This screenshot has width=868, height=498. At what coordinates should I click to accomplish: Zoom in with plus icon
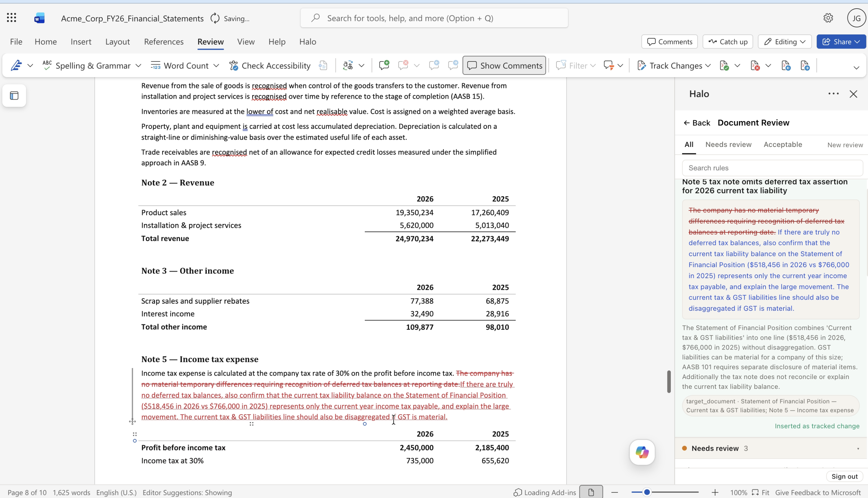point(715,492)
